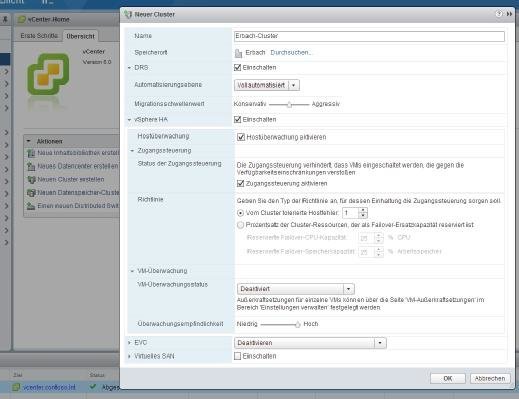Click the Neuen Datenspeicher-Cluster icon
The width and height of the screenshot is (519, 399).
(x=31, y=193)
